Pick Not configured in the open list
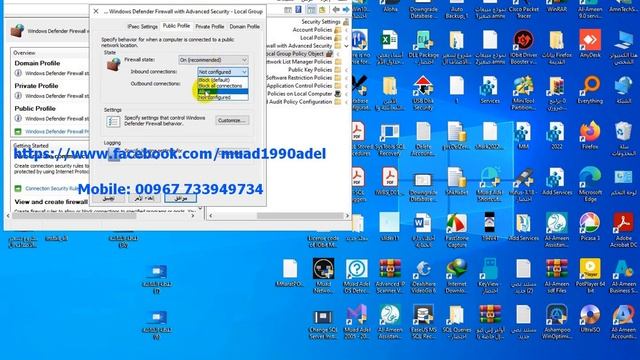The width and height of the screenshot is (640, 360). pyautogui.click(x=223, y=97)
